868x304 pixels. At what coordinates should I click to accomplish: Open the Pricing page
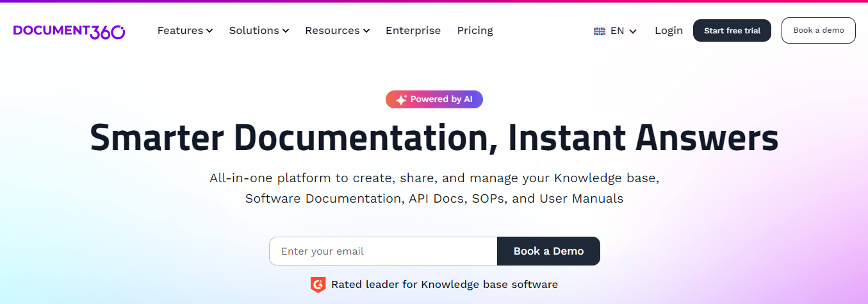click(x=475, y=30)
